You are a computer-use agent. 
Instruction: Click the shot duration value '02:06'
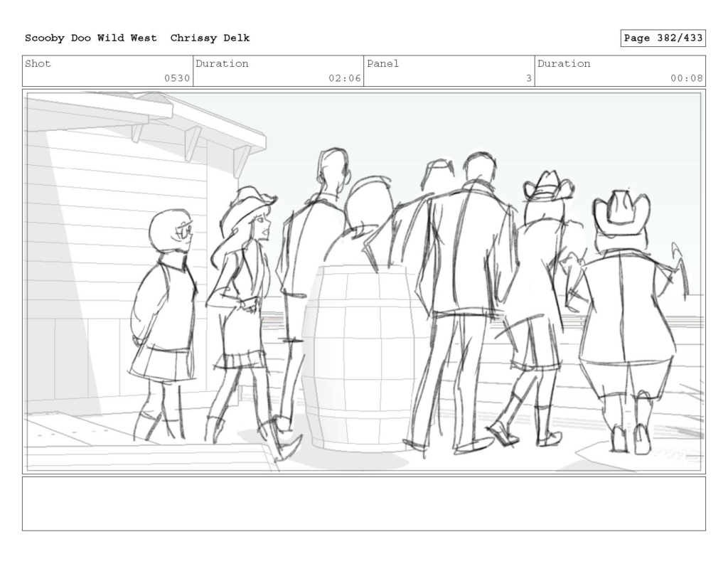point(345,78)
